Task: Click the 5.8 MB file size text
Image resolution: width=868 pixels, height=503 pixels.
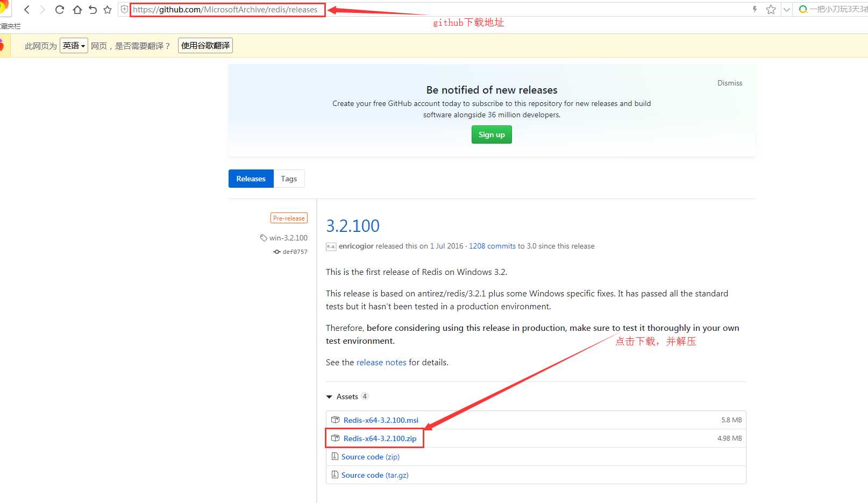Action: (x=731, y=420)
